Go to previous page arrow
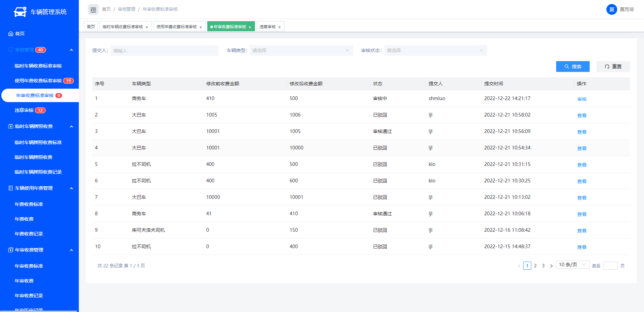This screenshot has height=312, width=644. (x=519, y=266)
